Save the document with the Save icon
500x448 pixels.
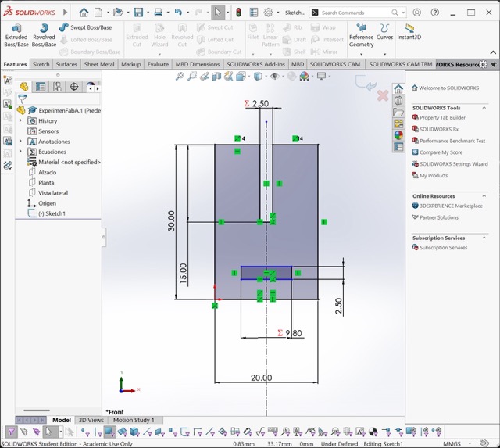[x=138, y=13]
